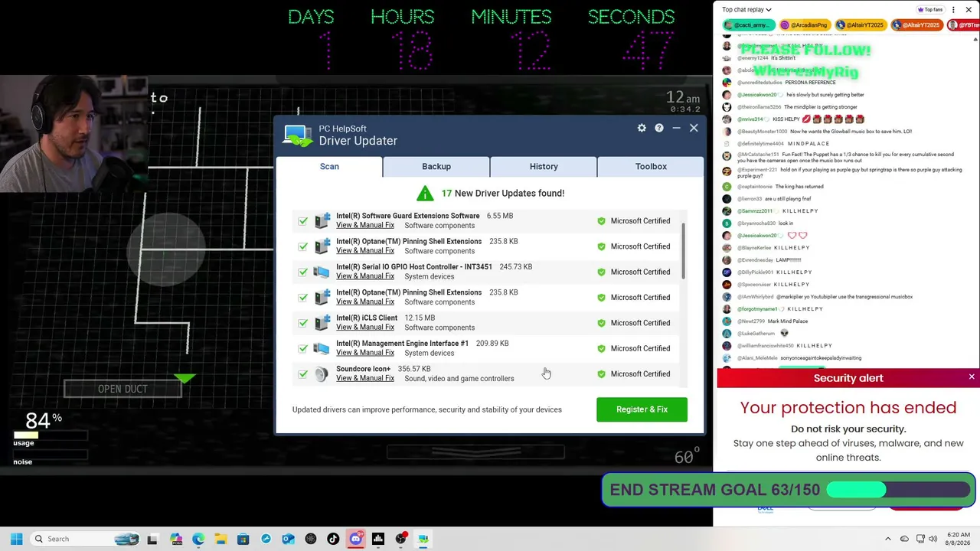Click the Intel Software Guard Extensions device icon
Viewport: 980px width, 551px height.
[x=322, y=221]
